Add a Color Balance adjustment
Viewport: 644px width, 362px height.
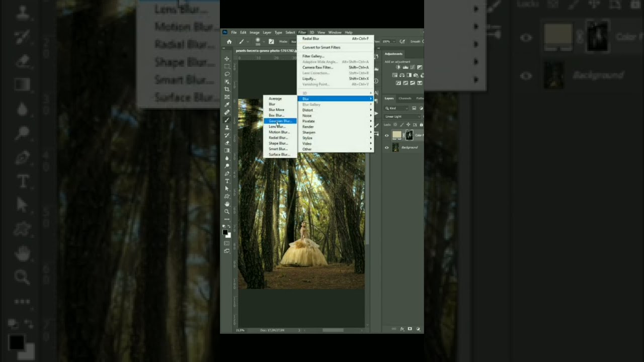click(402, 75)
